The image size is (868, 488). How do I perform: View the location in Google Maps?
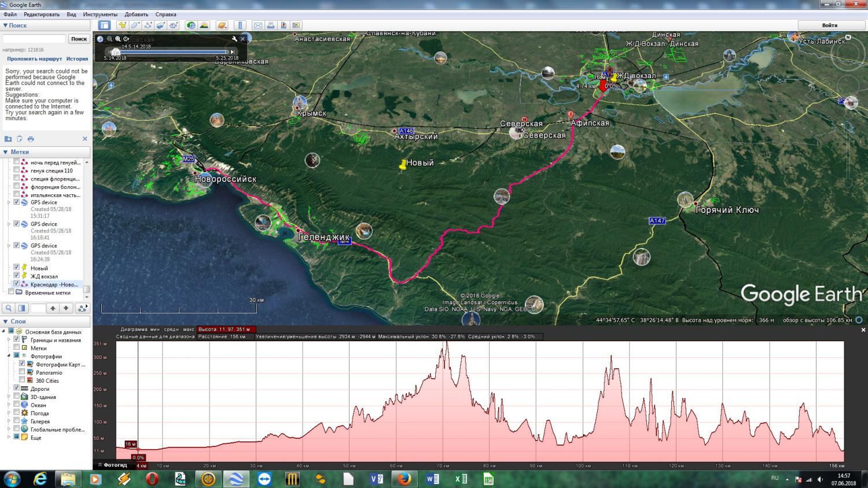[x=296, y=25]
